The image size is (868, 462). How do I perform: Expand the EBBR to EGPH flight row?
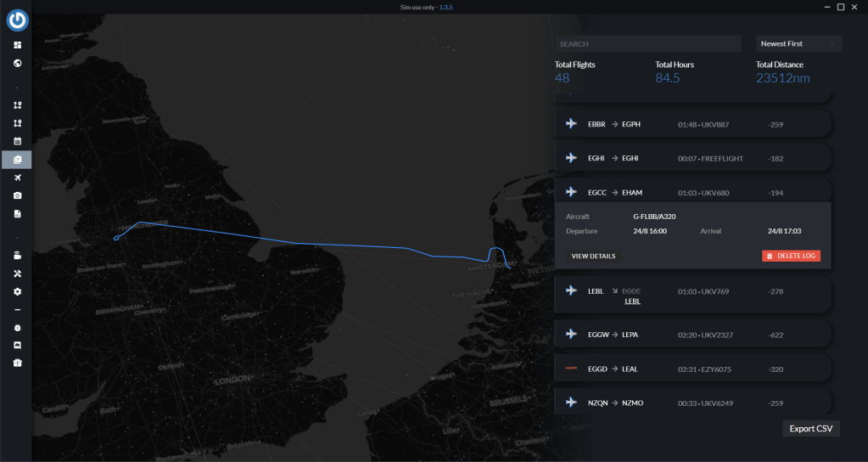coord(692,124)
